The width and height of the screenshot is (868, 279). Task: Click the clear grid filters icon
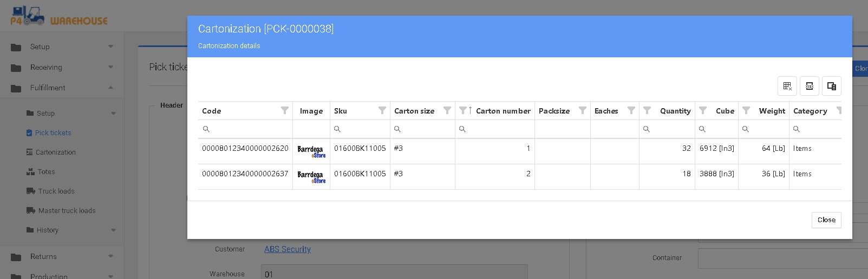click(x=787, y=86)
